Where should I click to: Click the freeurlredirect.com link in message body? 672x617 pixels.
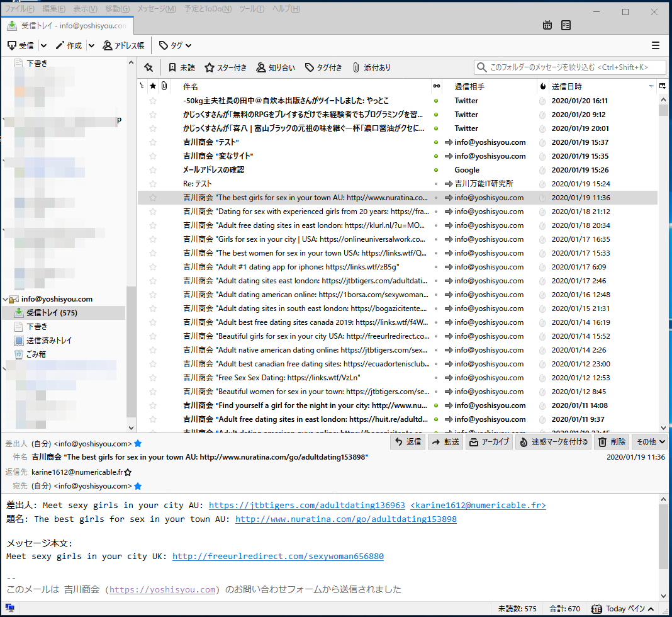coord(277,557)
